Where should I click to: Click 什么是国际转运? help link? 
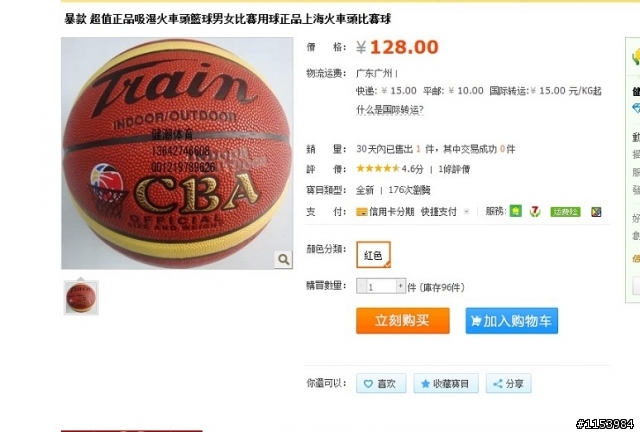390,110
